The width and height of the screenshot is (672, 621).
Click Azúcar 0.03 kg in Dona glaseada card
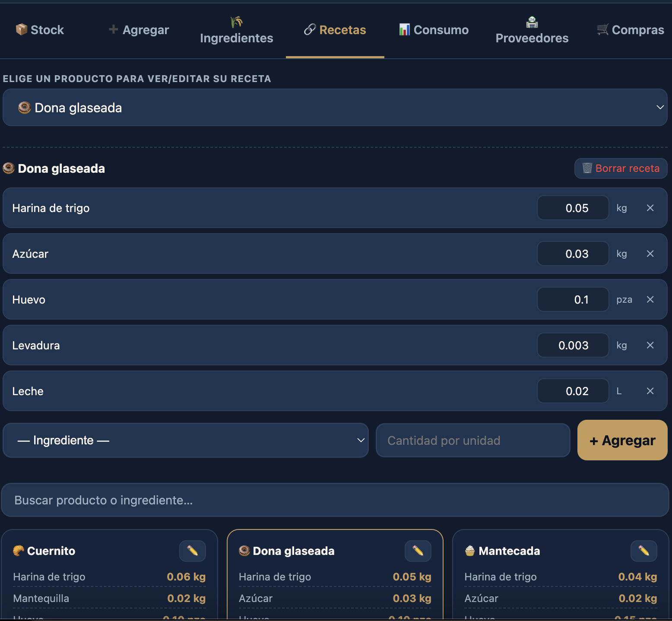click(335, 598)
